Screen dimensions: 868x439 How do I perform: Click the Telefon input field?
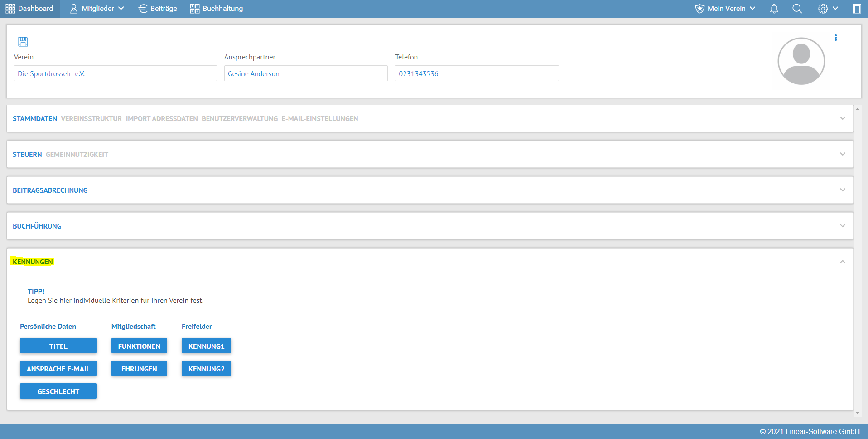(x=477, y=73)
